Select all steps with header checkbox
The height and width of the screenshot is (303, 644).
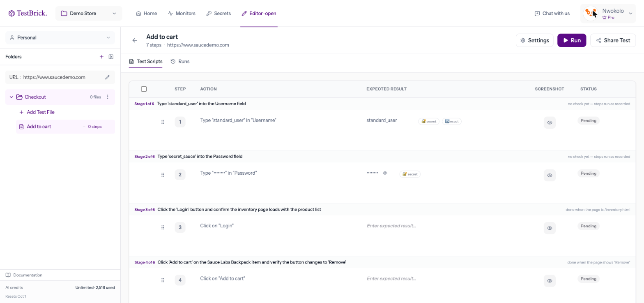point(144,89)
